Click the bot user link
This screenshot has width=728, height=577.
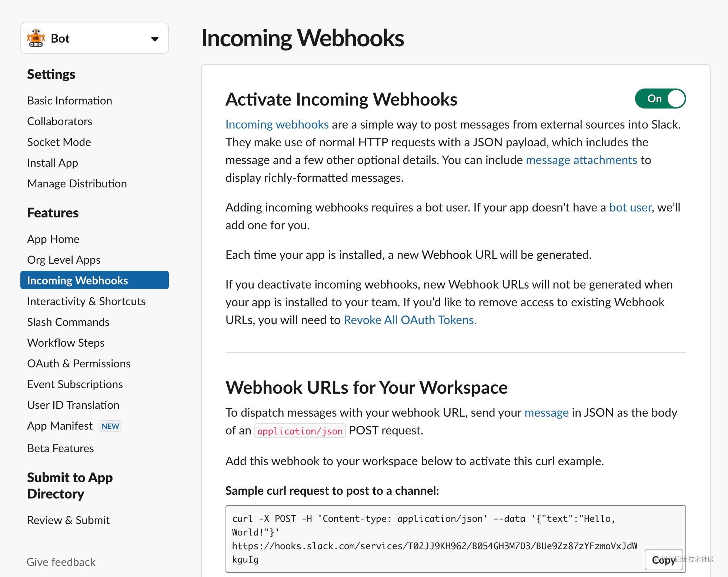click(x=630, y=207)
